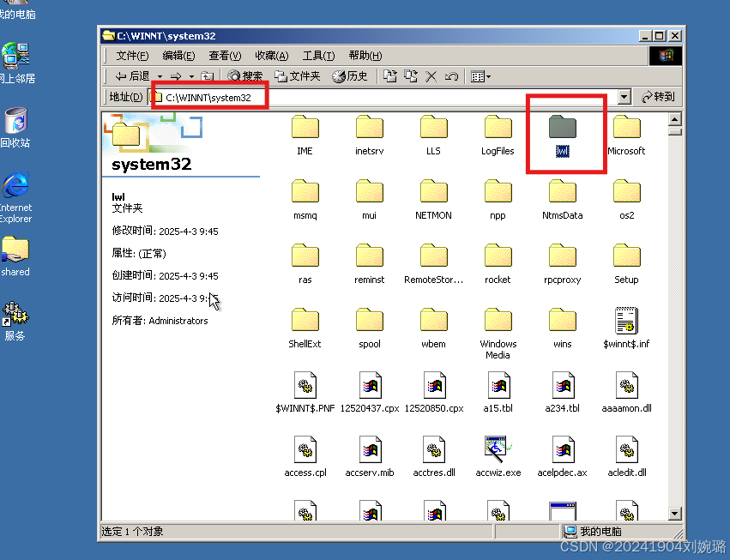Select the NETMON folder
This screenshot has height=560, width=730.
(433, 199)
